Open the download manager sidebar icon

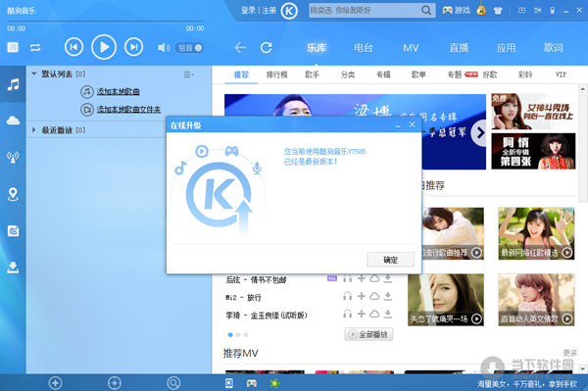[13, 267]
